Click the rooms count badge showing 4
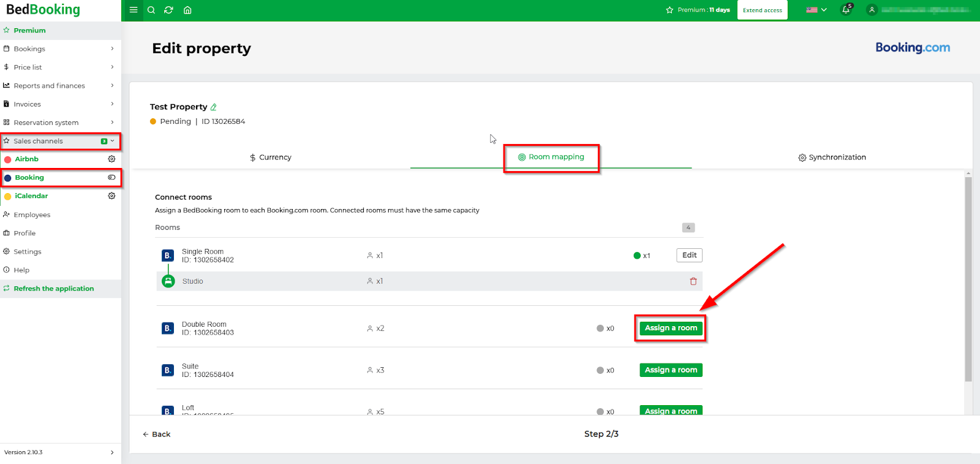 coord(688,227)
